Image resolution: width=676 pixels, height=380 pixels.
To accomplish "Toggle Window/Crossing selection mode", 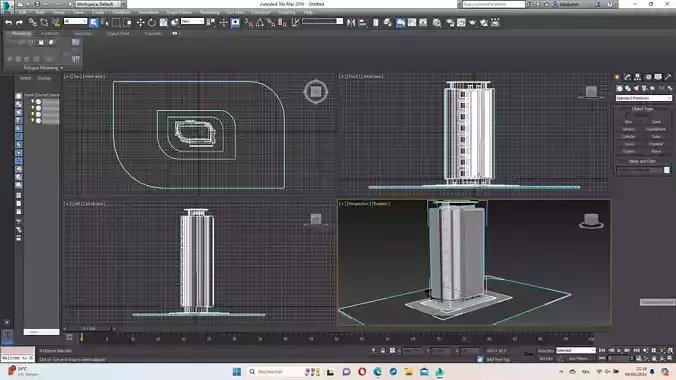I will click(127, 22).
